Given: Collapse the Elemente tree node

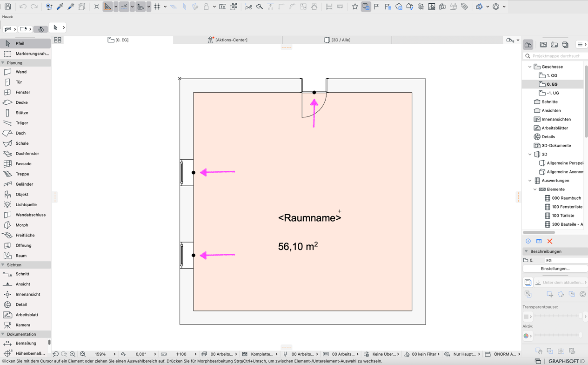Looking at the screenshot, I should (x=535, y=189).
